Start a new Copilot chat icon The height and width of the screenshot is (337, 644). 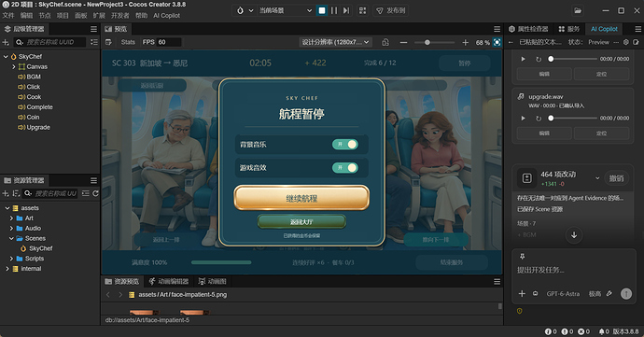coord(636,42)
